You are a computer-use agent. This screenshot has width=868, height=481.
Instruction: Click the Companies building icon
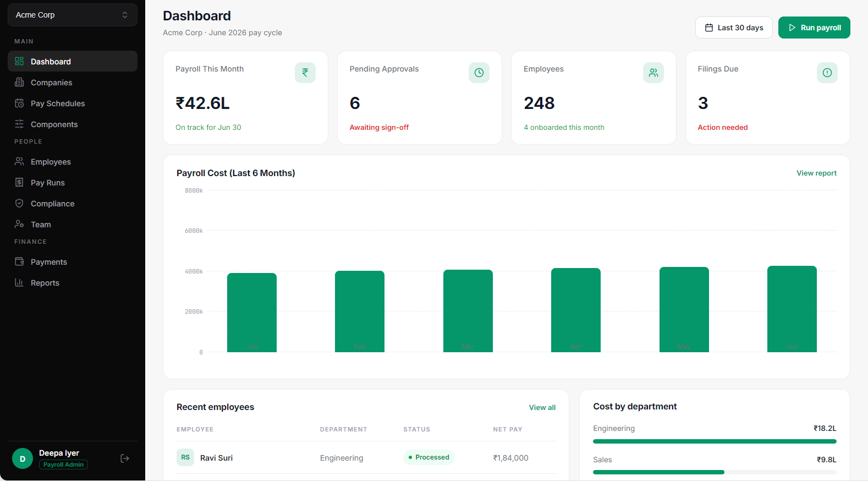point(19,82)
